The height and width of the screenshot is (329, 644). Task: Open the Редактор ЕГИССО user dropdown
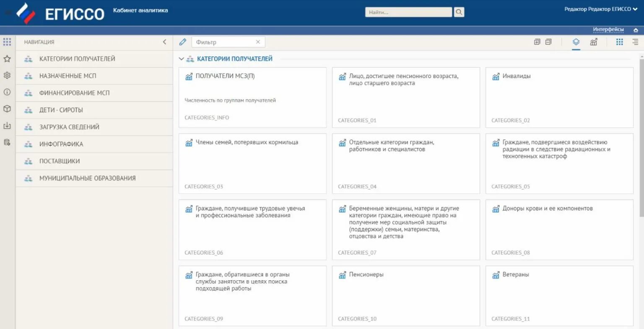coord(601,9)
